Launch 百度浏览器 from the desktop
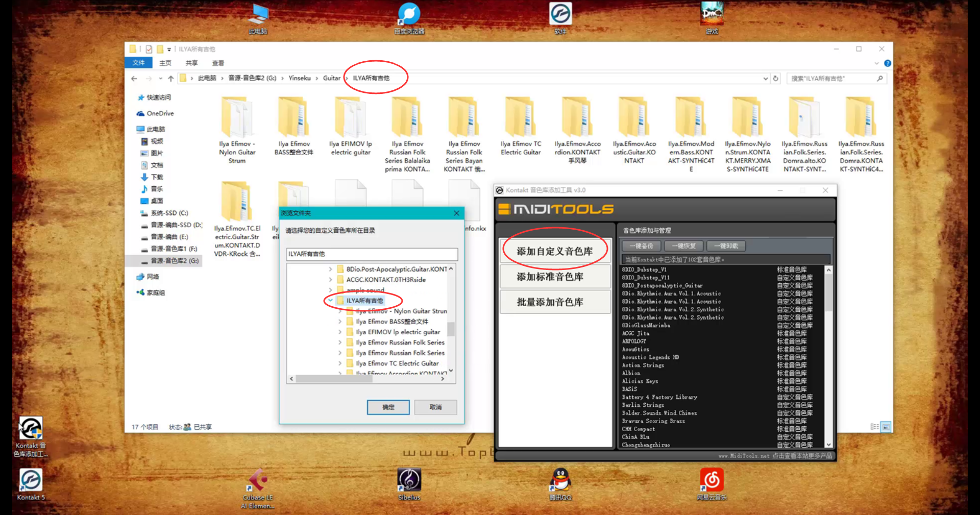The width and height of the screenshot is (980, 515). click(409, 18)
